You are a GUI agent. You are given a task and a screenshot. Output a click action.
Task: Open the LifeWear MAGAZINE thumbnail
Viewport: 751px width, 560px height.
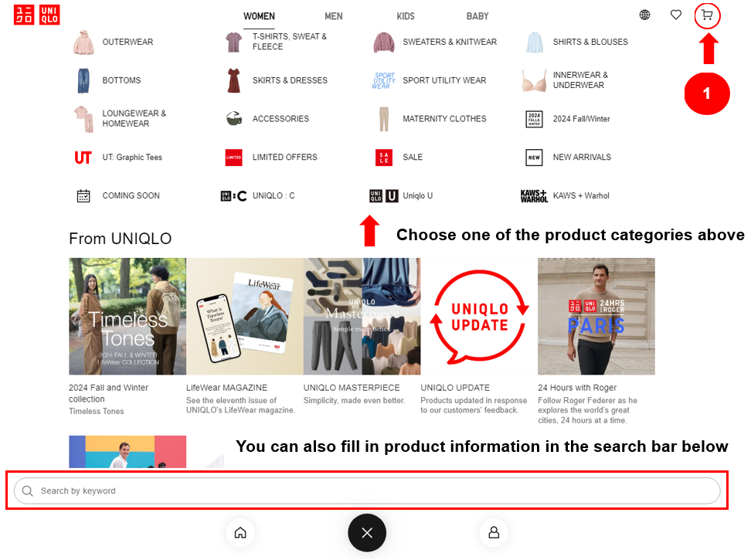tap(245, 317)
